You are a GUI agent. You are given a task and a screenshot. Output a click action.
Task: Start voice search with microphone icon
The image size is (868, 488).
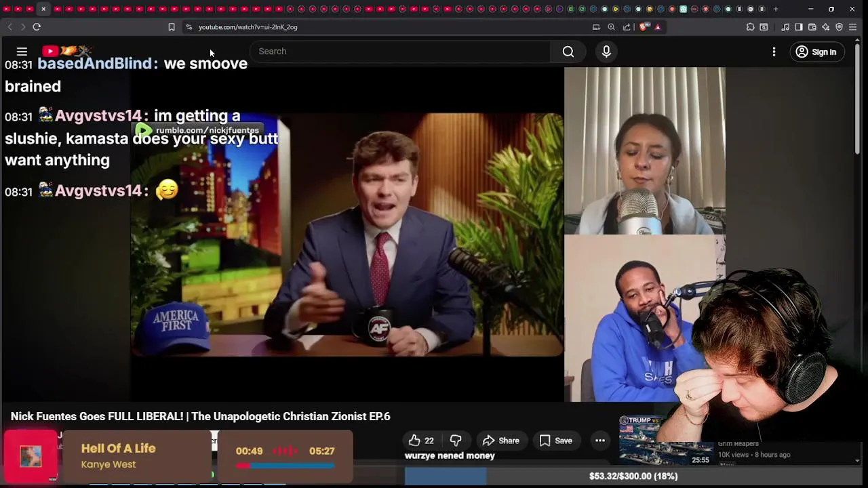606,52
